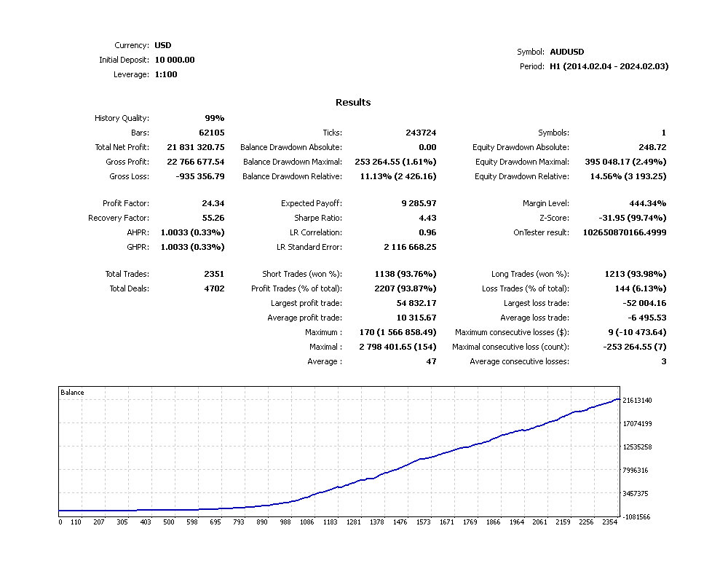Click the Period value H1 date range
Screen dimensions: 728x574
point(609,66)
